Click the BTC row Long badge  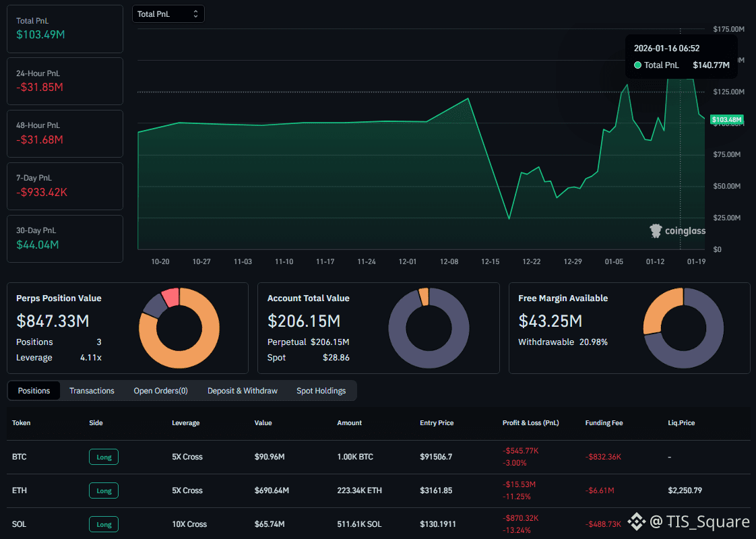point(104,457)
